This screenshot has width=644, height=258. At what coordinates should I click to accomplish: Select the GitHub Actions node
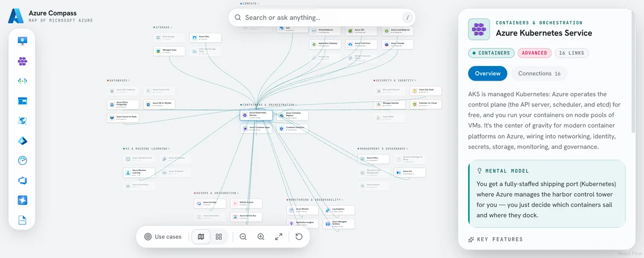coord(246,204)
